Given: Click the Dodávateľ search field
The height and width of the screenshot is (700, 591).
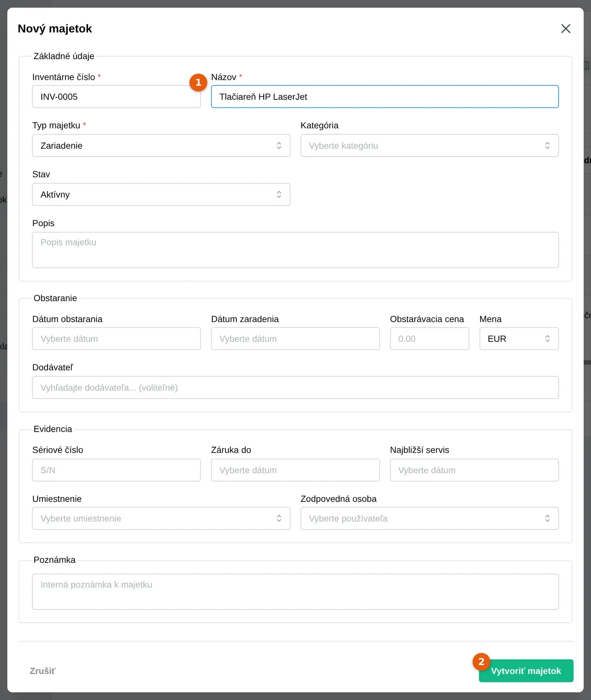Looking at the screenshot, I should 295,387.
